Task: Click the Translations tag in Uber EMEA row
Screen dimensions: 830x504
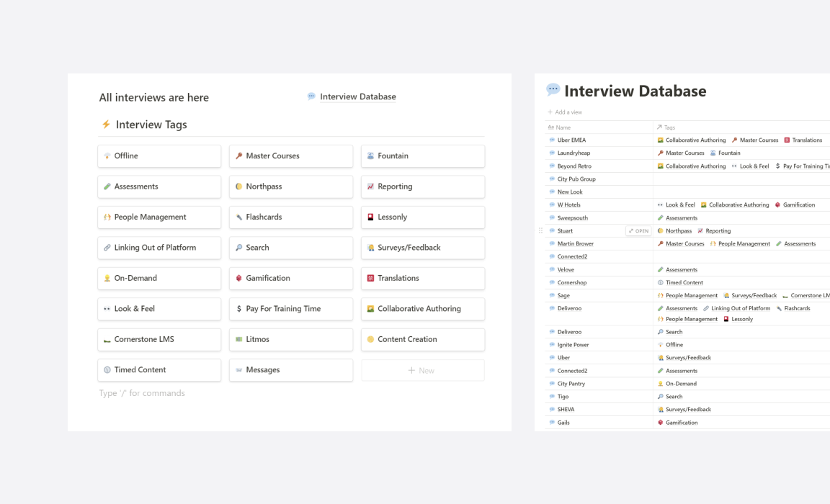Action: pyautogui.click(x=803, y=140)
